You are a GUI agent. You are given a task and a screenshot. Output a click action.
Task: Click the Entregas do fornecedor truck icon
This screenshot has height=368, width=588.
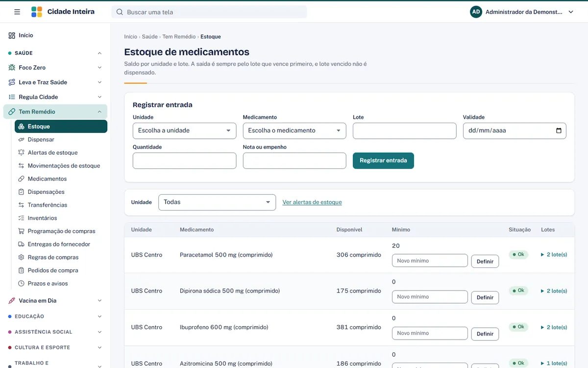click(21, 244)
